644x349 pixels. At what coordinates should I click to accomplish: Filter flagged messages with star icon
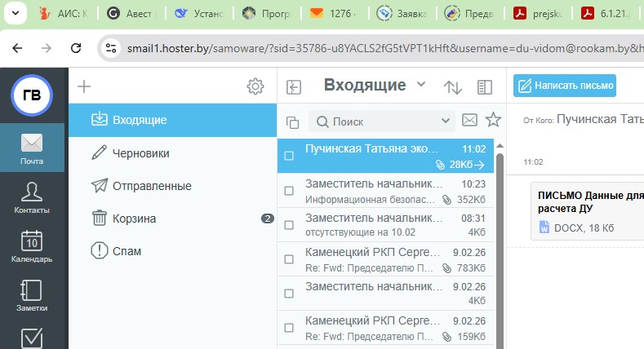coord(493,121)
